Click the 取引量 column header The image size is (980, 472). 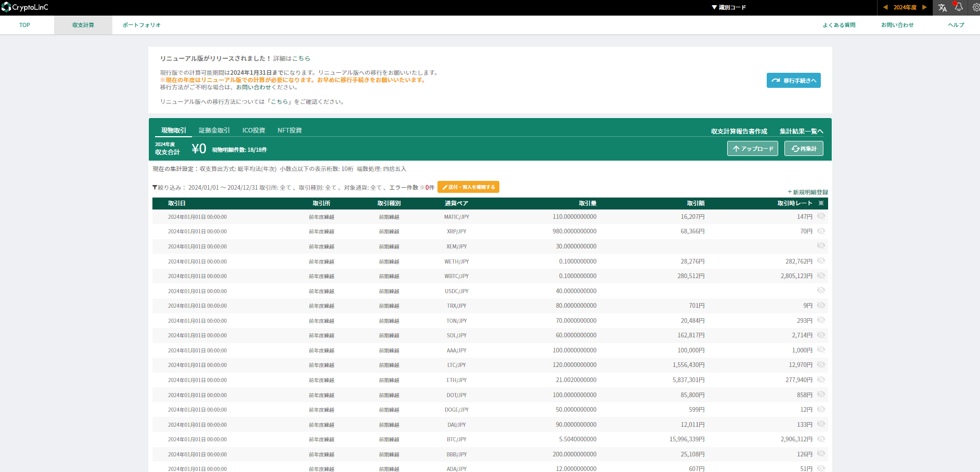tap(588, 203)
